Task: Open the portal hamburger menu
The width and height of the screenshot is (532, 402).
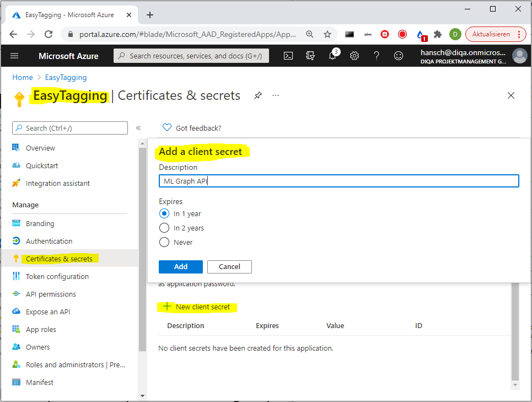Action: click(14, 56)
